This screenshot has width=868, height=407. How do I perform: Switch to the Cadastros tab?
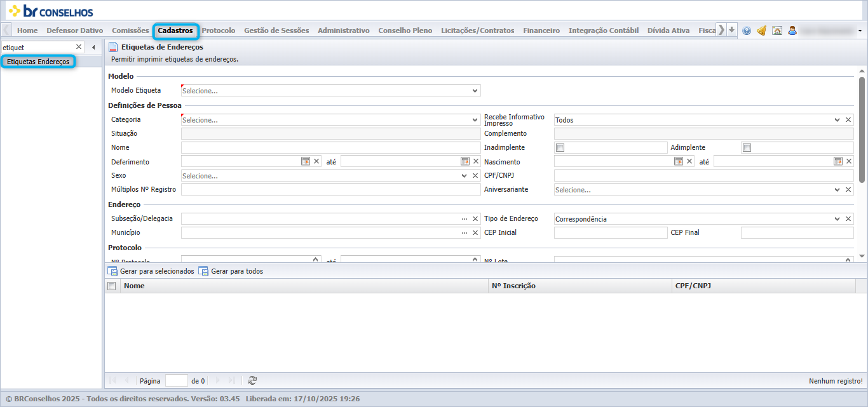175,30
